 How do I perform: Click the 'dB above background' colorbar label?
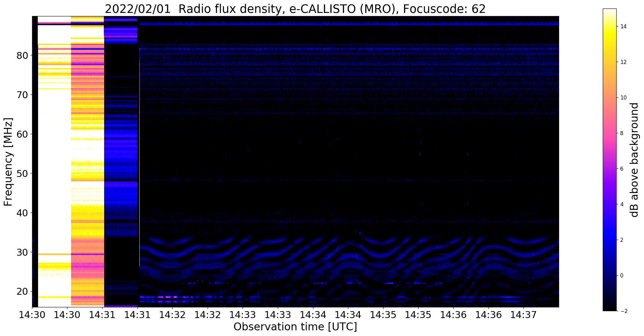tap(635, 160)
